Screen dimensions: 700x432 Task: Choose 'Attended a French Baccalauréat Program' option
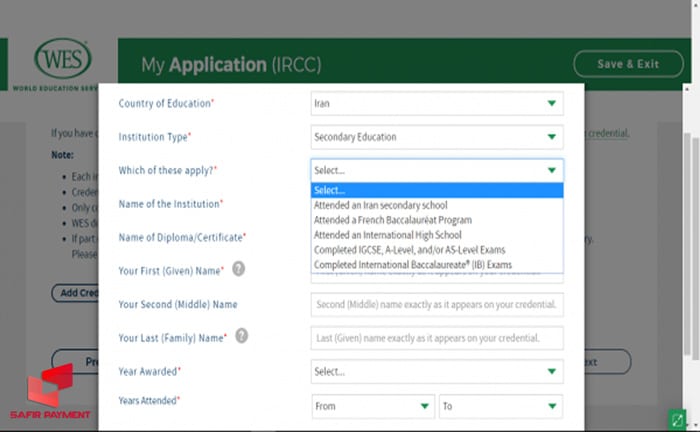[x=392, y=220]
